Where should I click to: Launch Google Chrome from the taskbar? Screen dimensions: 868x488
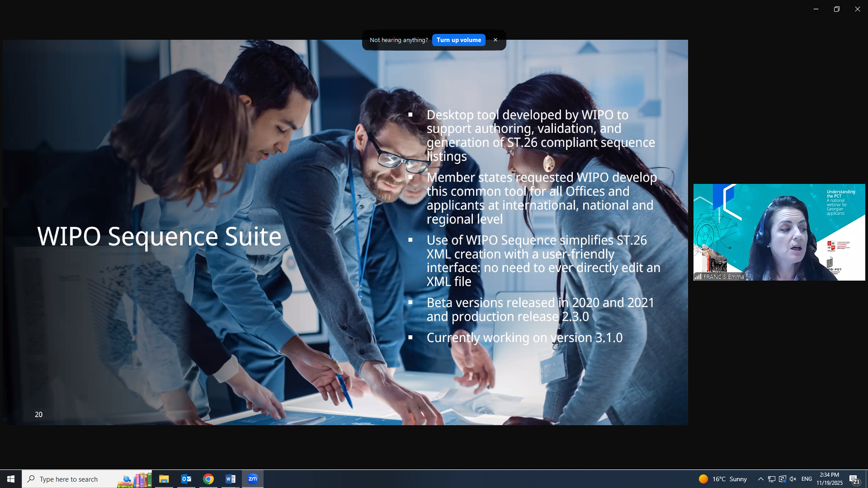(208, 479)
